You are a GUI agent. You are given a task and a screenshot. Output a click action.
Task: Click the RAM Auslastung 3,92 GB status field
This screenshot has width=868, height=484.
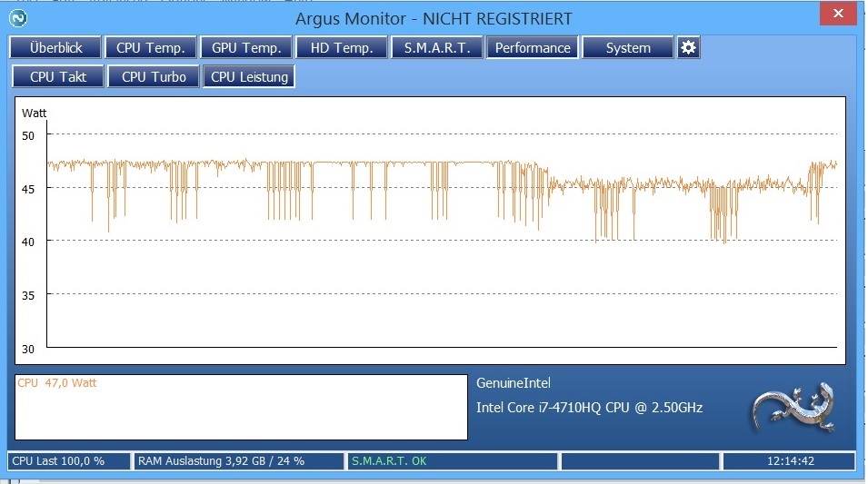click(239, 460)
